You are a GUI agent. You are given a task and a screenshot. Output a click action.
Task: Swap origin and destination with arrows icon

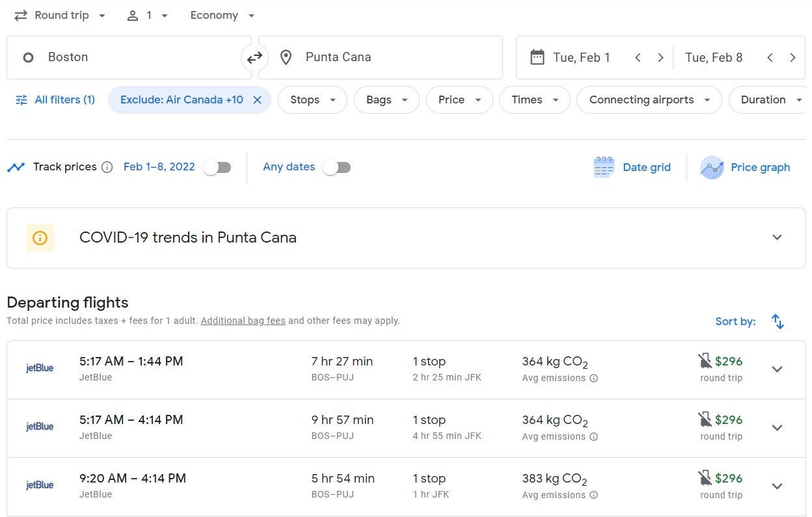tap(254, 57)
